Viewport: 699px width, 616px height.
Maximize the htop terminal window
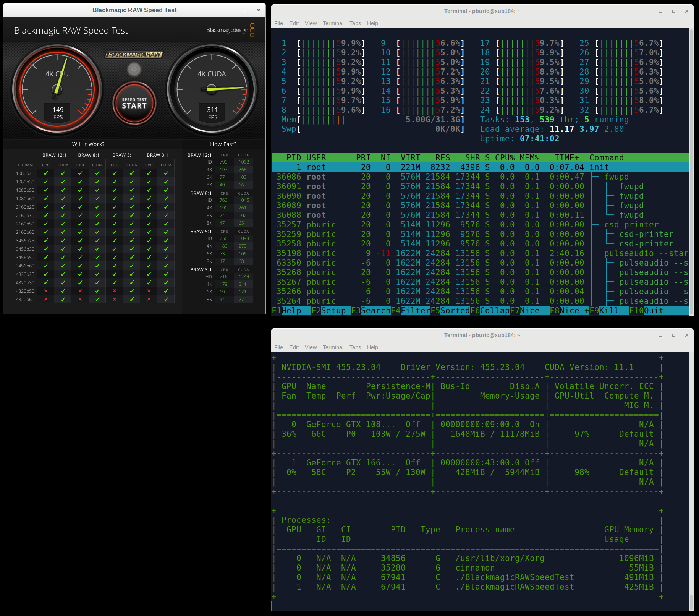coord(674,11)
